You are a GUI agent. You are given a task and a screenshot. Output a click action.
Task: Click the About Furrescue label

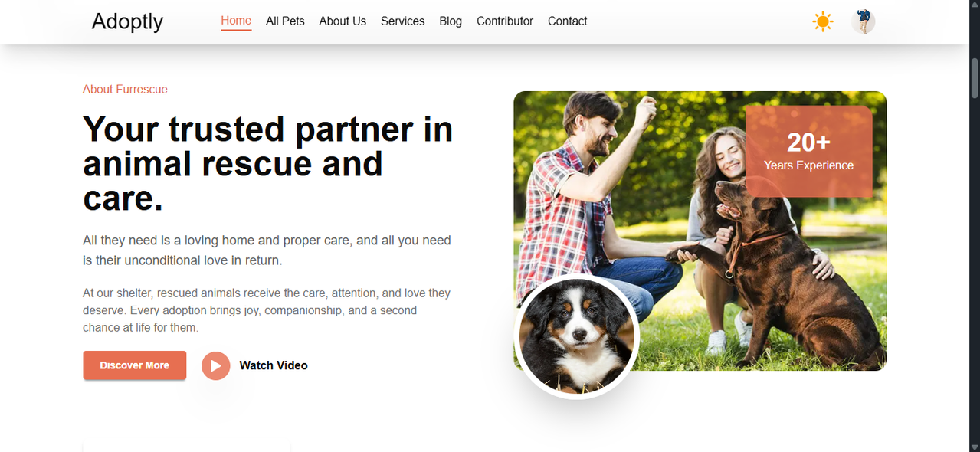coord(125,89)
